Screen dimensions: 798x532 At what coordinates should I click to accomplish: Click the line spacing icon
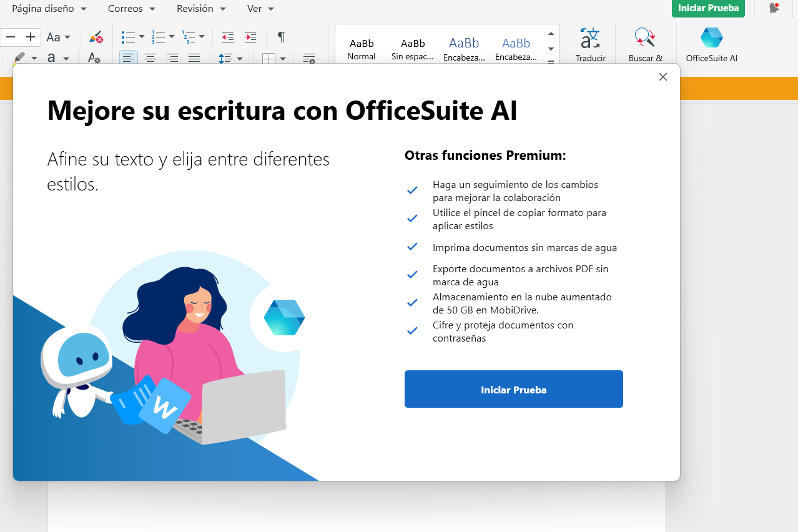(x=225, y=57)
